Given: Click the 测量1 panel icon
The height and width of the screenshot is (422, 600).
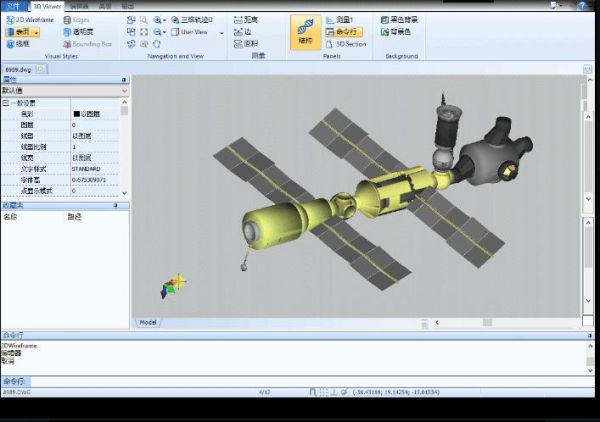Looking at the screenshot, I should 344,19.
